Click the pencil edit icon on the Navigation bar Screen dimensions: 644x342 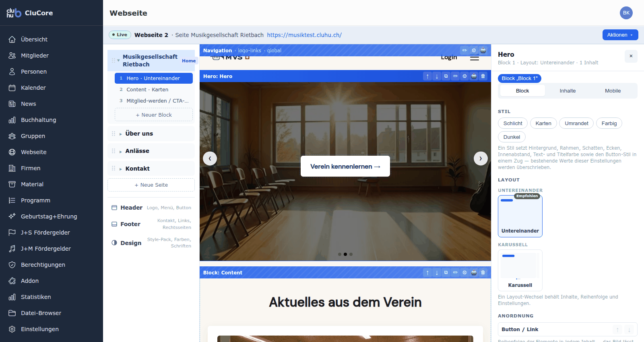464,50
